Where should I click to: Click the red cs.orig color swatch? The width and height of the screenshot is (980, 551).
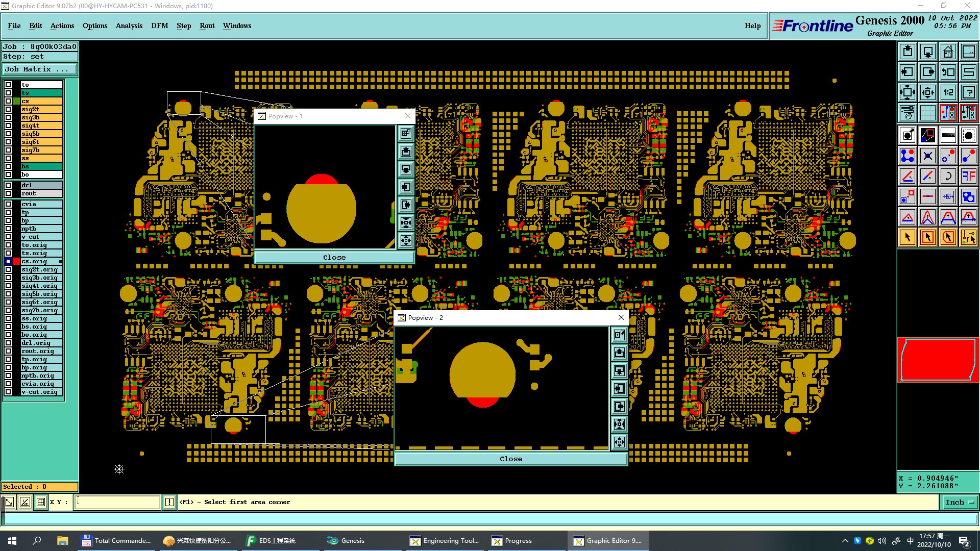coord(17,261)
